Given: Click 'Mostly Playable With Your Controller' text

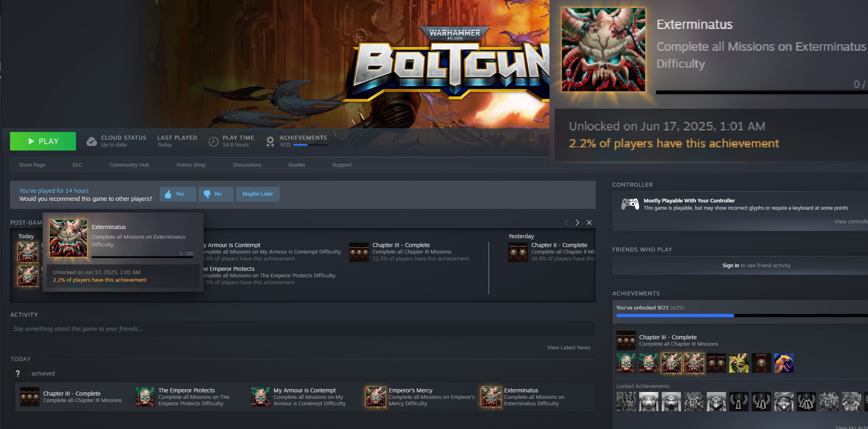Looking at the screenshot, I should tap(689, 201).
